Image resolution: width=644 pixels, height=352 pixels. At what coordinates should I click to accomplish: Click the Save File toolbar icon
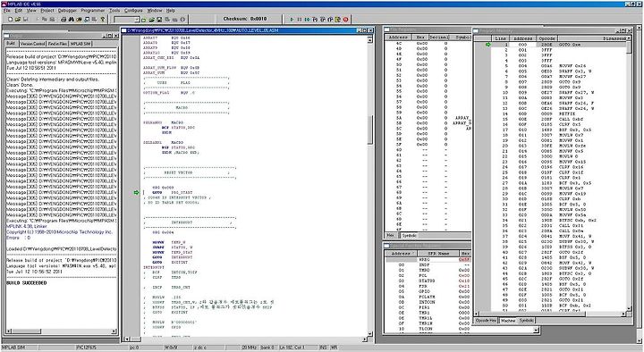click(25, 20)
